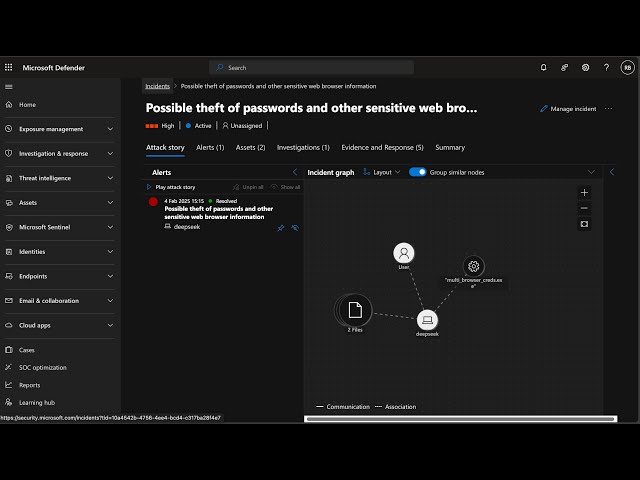Expand the Identities chevron
Viewport: 640px width, 480px height.
(x=110, y=251)
